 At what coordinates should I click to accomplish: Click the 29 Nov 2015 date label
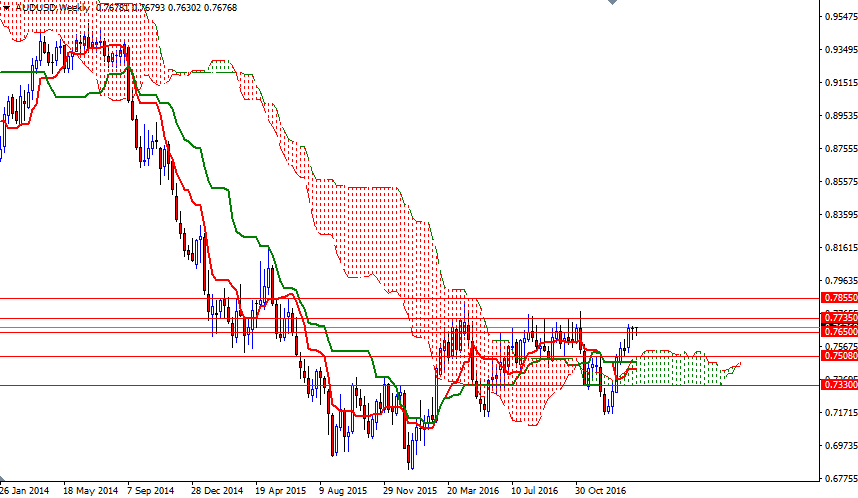pyautogui.click(x=410, y=490)
